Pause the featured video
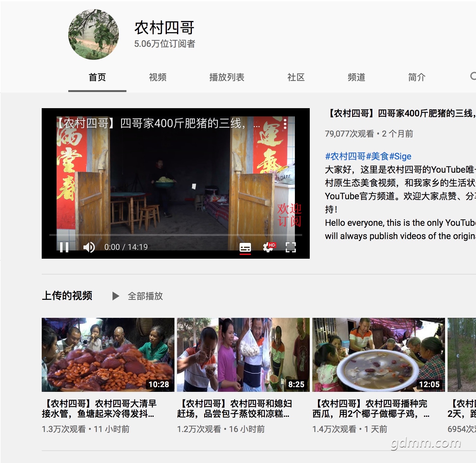This screenshot has width=476, height=463. click(64, 247)
